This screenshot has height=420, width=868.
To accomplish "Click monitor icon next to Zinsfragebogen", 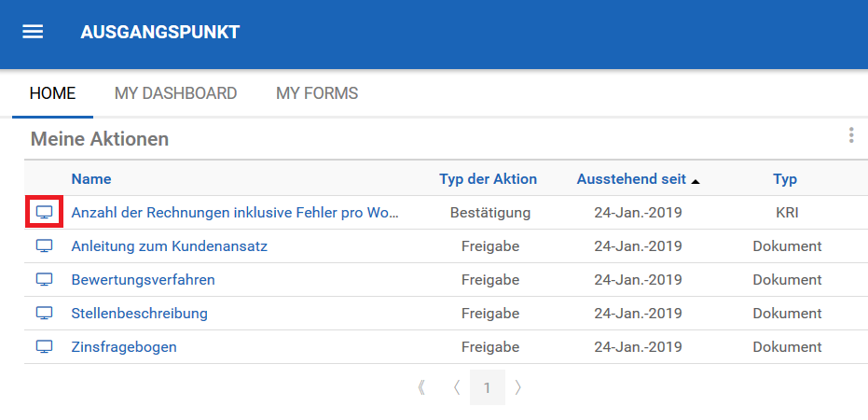I will pos(44,347).
